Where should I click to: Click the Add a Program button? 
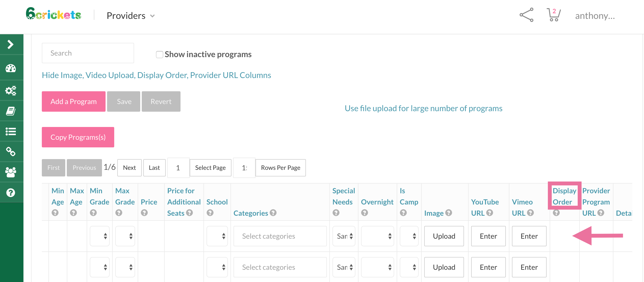73,101
